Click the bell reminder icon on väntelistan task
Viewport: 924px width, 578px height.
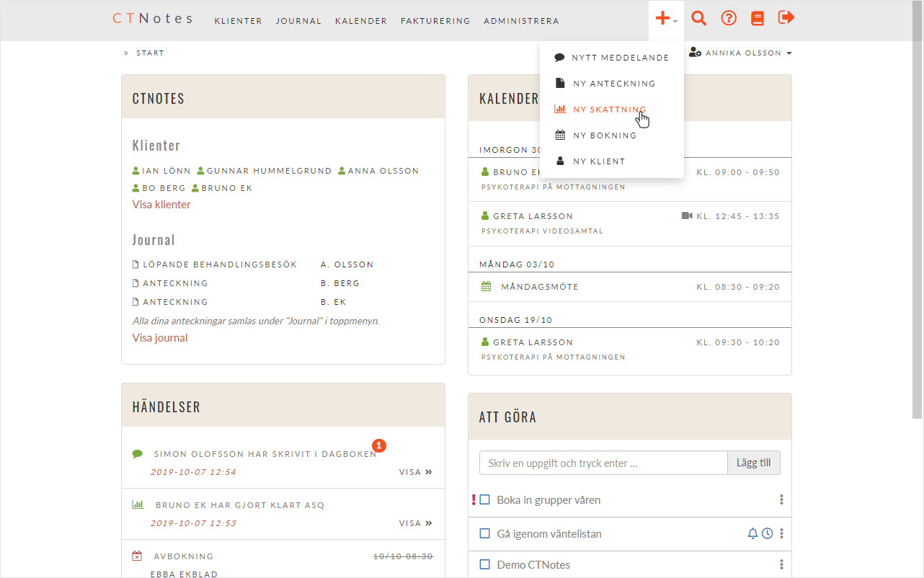752,533
